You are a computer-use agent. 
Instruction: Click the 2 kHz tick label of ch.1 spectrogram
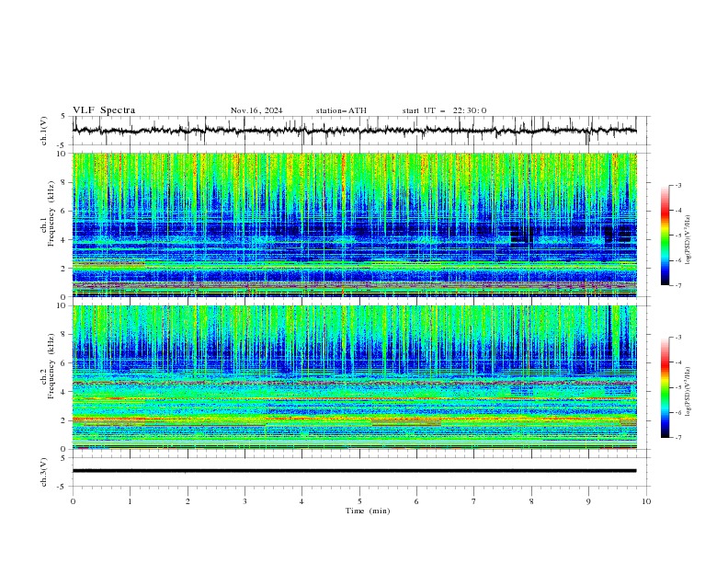[x=64, y=269]
